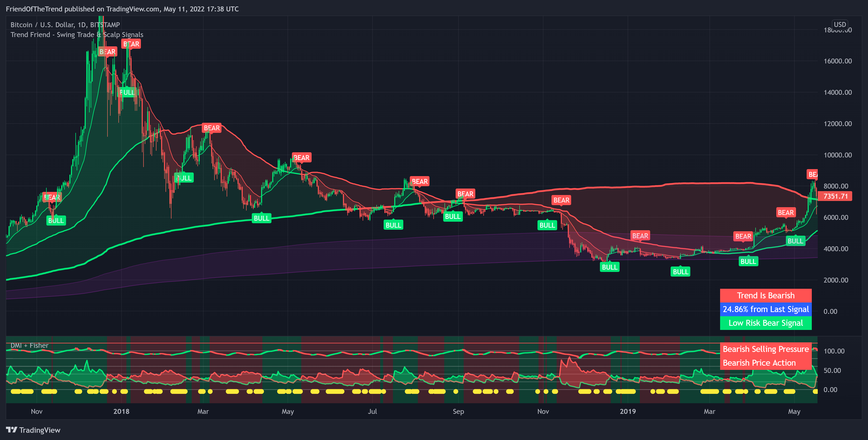
Task: Click the current price tag 7351.71
Action: point(835,196)
